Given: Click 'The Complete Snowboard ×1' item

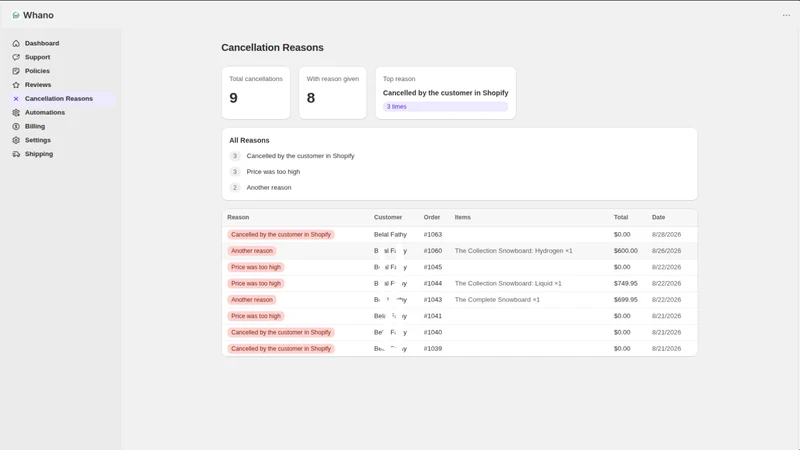Looking at the screenshot, I should pos(497,300).
